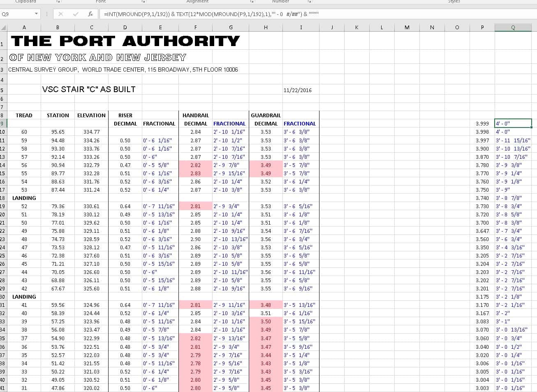Select column A header
The height and width of the screenshot is (392, 537).
[24, 28]
